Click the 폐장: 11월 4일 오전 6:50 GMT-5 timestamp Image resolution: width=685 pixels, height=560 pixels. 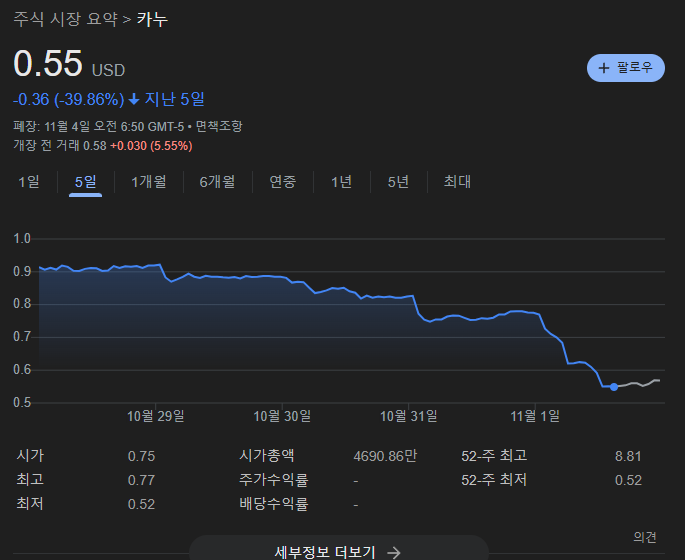[x=99, y=126]
